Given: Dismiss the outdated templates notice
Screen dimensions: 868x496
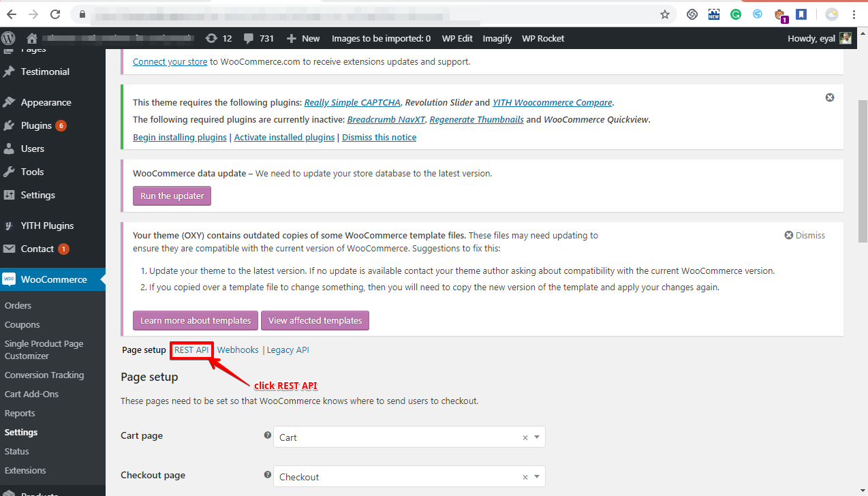Looking at the screenshot, I should pos(805,235).
